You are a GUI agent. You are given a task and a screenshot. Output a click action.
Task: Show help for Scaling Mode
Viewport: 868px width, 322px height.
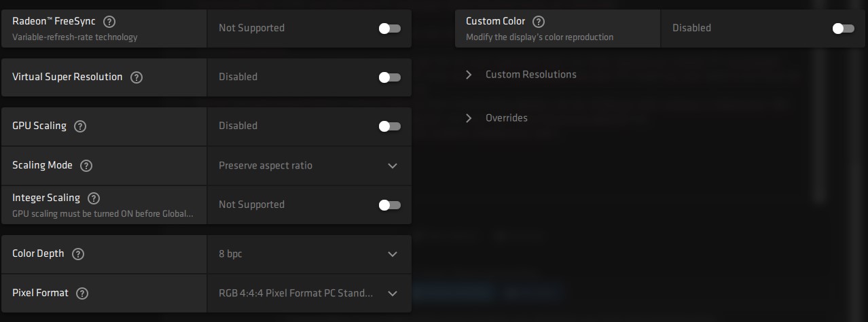tap(86, 166)
